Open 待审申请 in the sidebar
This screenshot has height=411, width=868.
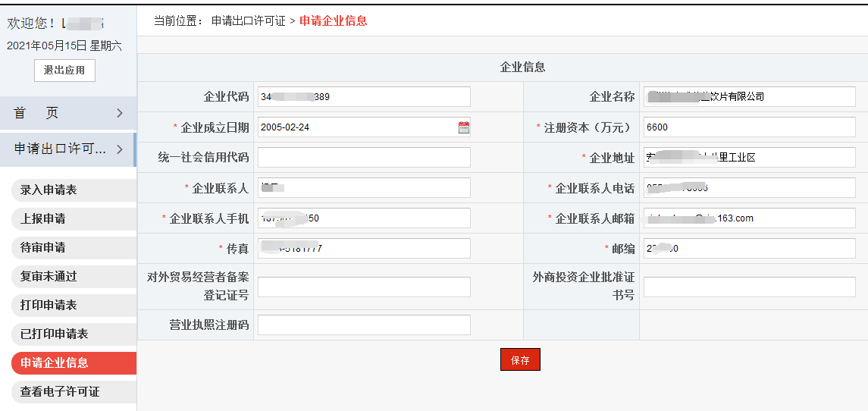74,248
